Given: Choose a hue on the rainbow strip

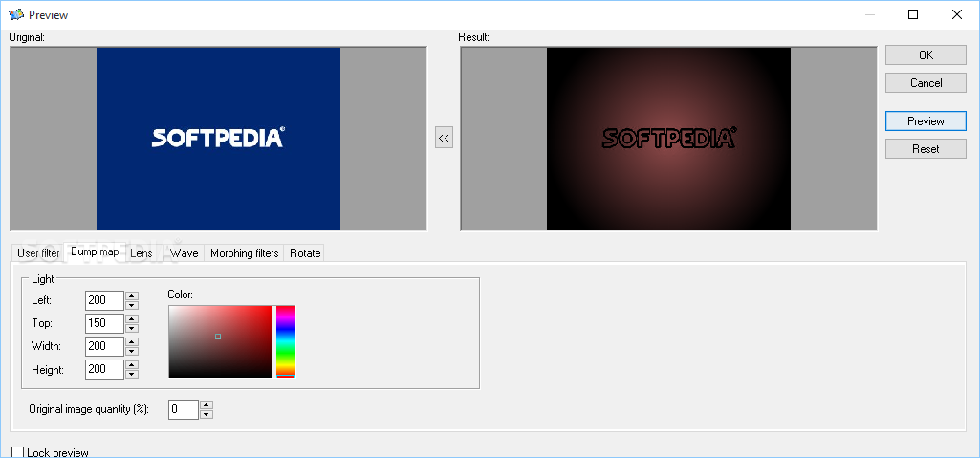Looking at the screenshot, I should point(286,341).
